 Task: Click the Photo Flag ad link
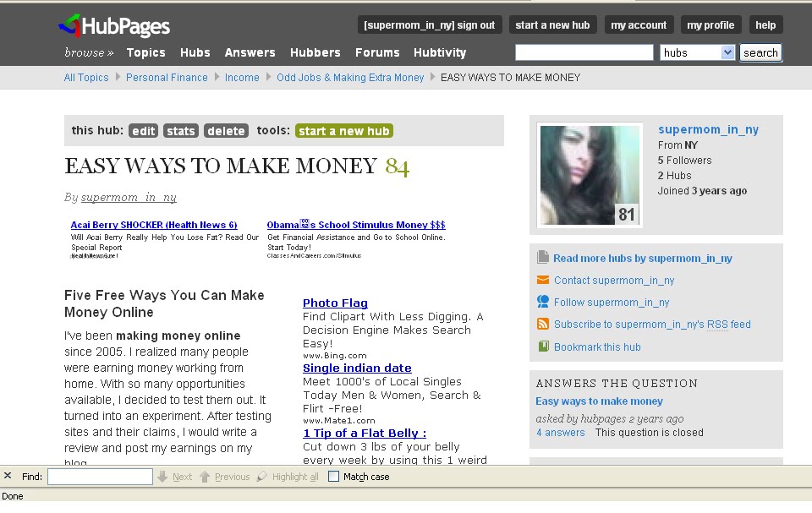coord(335,303)
